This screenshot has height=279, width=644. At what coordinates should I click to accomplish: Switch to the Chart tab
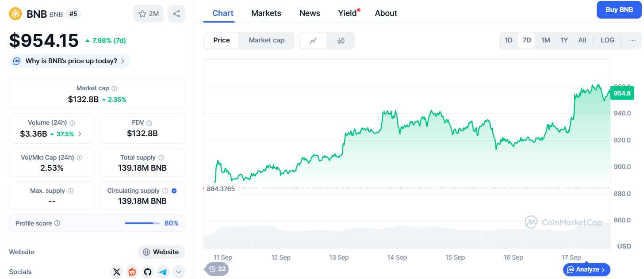(x=223, y=13)
